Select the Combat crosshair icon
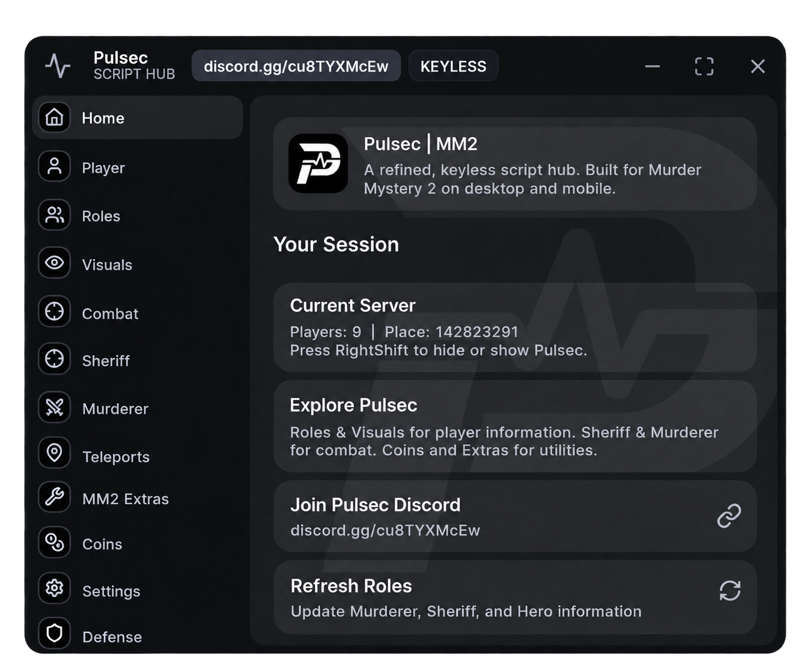Screen dimensions: 810x672 click(55, 311)
